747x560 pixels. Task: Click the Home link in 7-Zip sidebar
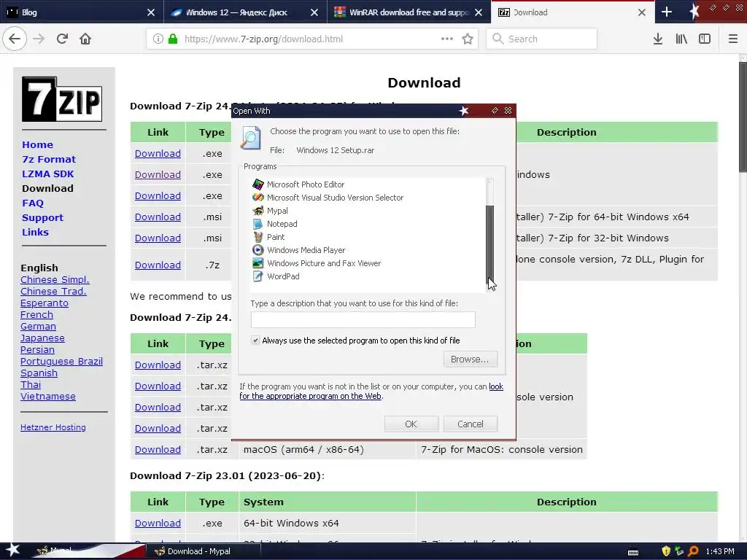[37, 144]
